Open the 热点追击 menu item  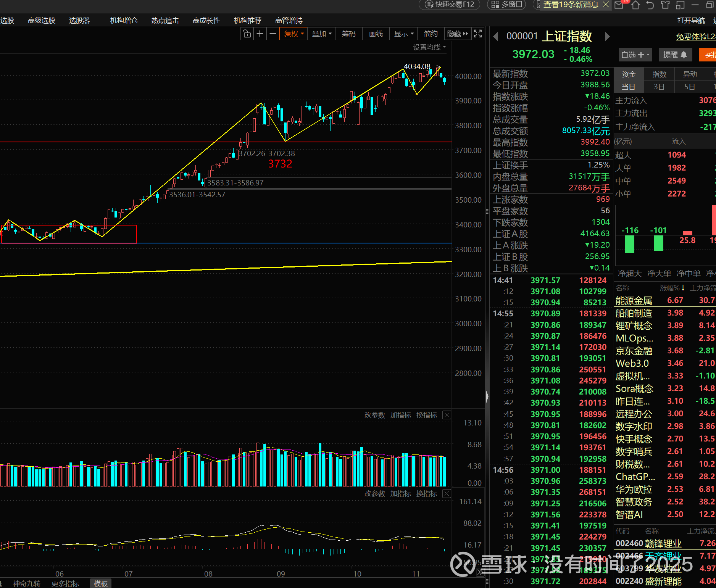(x=165, y=20)
